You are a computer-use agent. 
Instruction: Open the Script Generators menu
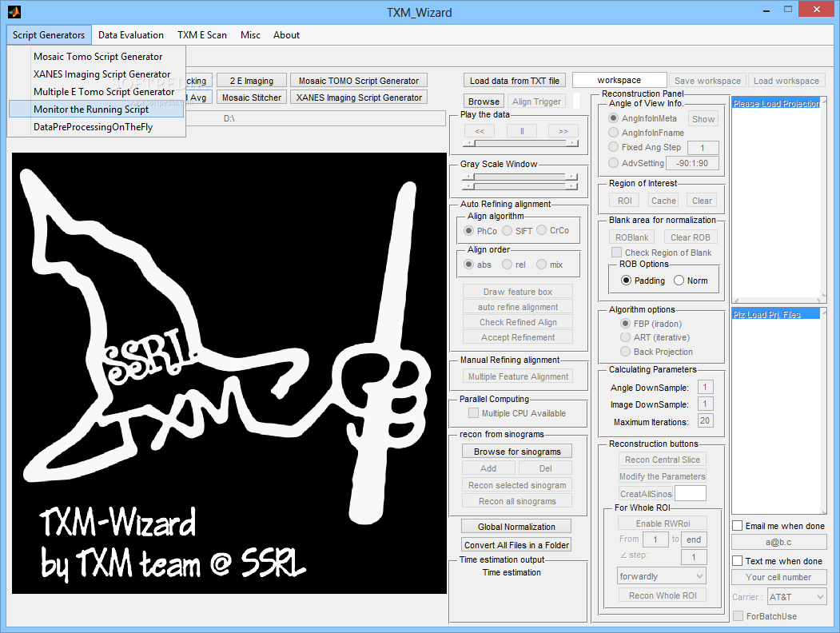pyautogui.click(x=49, y=35)
